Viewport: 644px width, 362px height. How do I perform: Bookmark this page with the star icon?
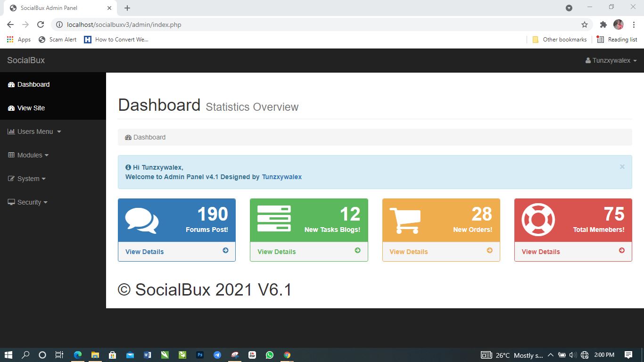pyautogui.click(x=585, y=25)
